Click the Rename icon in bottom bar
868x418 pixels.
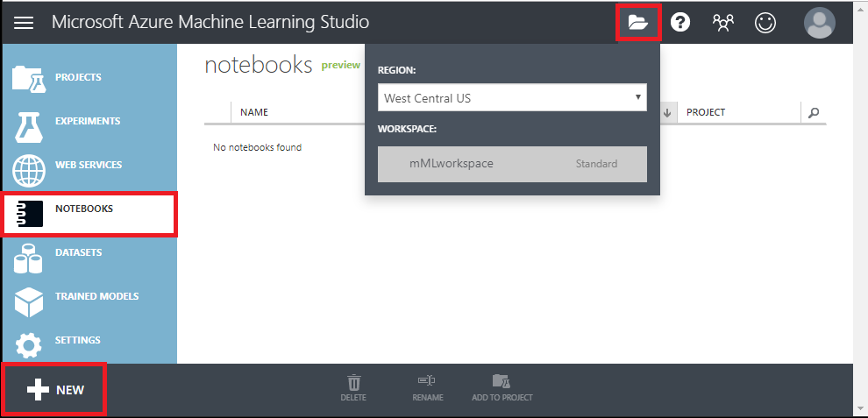click(x=428, y=386)
